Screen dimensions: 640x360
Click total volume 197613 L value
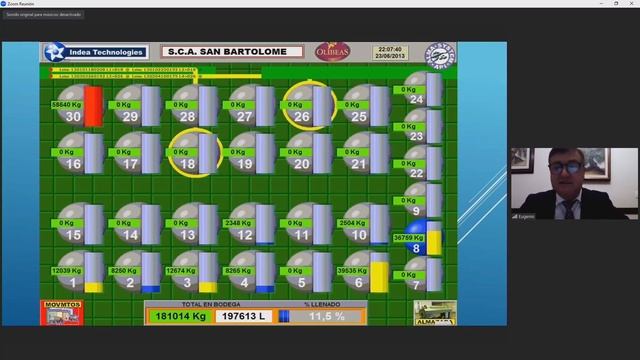click(244, 316)
